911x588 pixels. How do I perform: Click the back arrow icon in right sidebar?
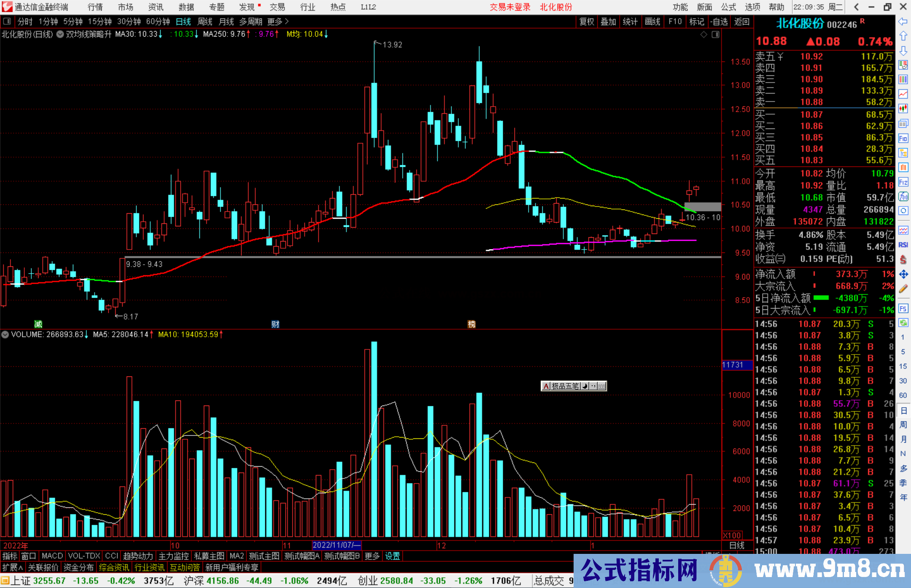(x=903, y=21)
